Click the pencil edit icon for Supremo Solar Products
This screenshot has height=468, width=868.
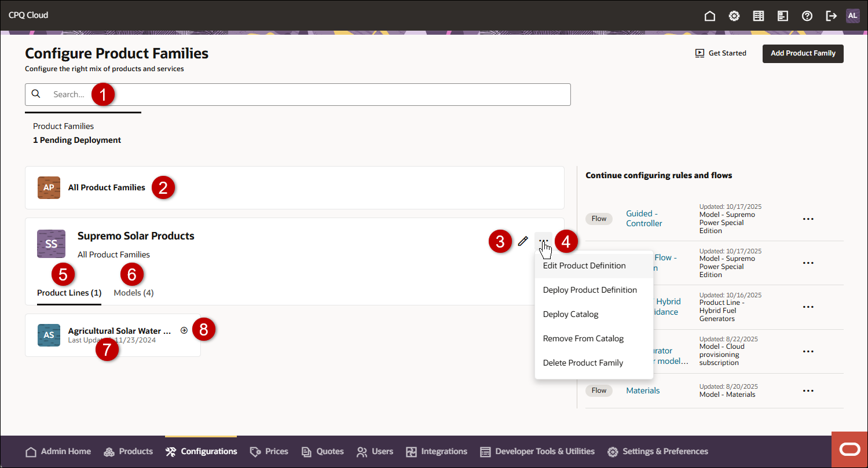point(523,241)
